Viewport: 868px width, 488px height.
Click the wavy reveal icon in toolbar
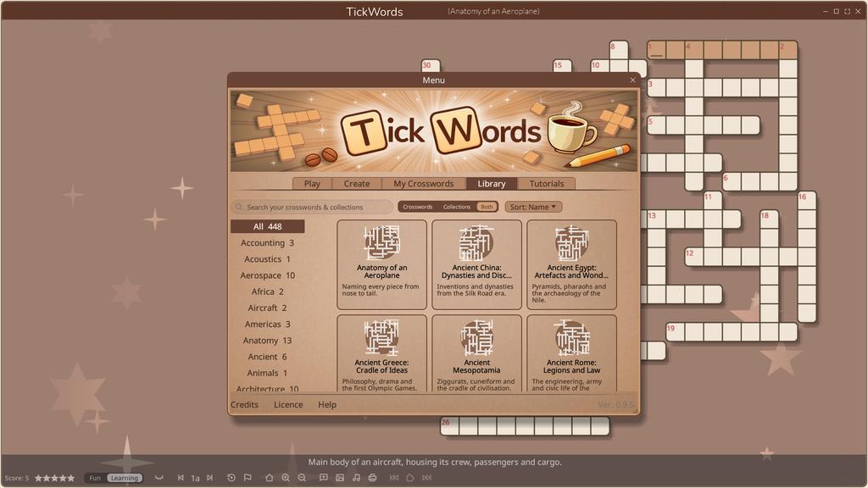[x=159, y=478]
